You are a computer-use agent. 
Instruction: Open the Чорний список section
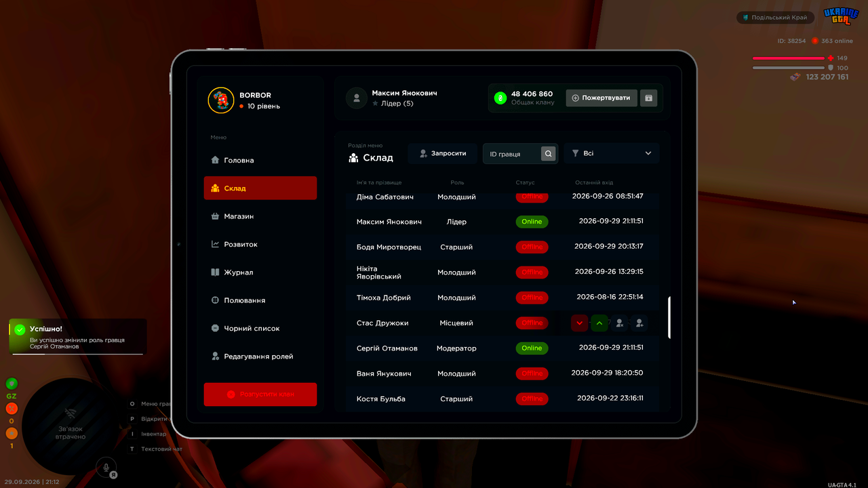tap(260, 328)
